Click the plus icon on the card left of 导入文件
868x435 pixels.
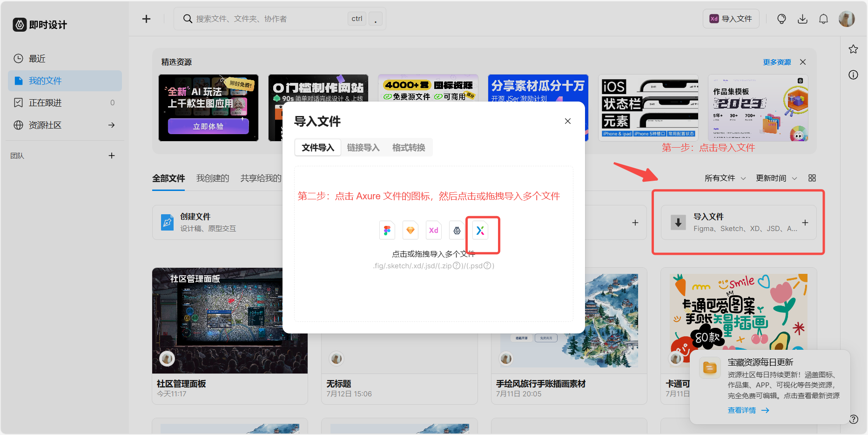click(x=635, y=223)
